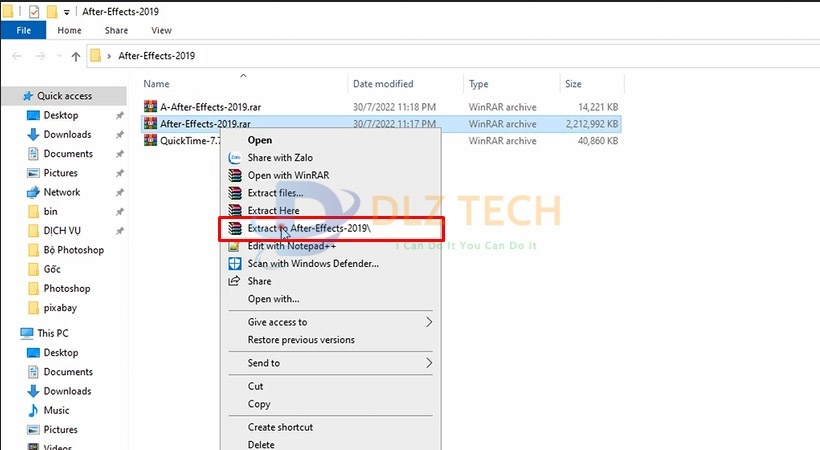The image size is (820, 450).
Task: Select Quick access in the navigation pane
Action: pyautogui.click(x=64, y=96)
